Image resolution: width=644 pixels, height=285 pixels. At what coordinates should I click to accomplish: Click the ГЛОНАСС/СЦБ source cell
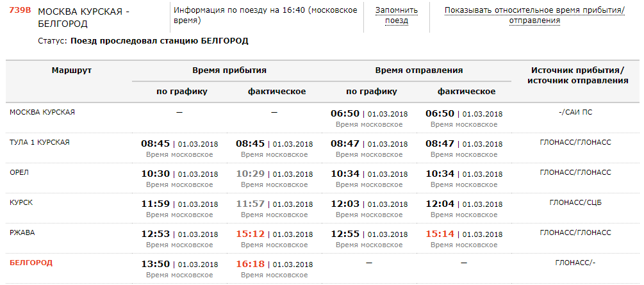pyautogui.click(x=575, y=202)
